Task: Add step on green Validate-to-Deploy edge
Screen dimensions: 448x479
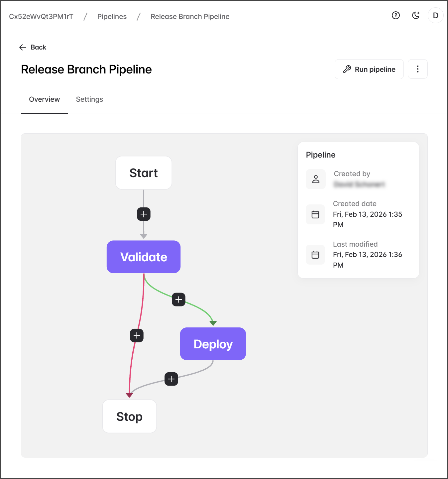Action: coord(178,299)
